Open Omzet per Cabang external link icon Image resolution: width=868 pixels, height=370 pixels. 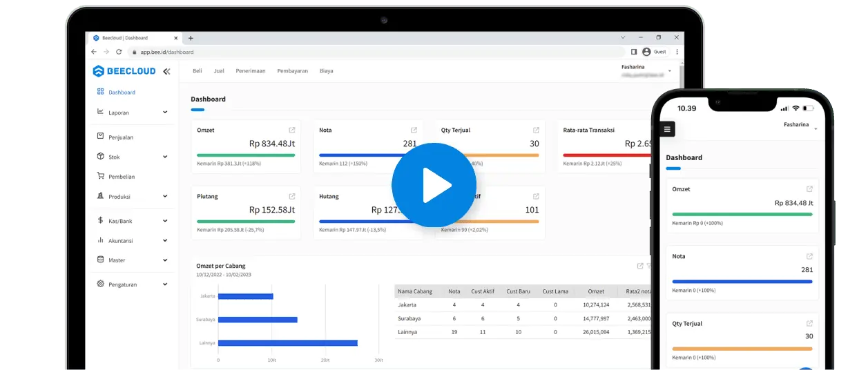tap(640, 266)
